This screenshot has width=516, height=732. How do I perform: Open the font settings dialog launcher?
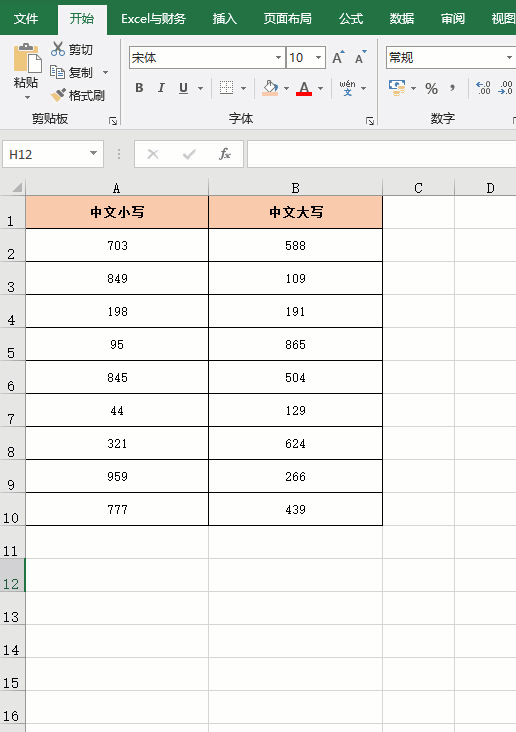point(370,121)
